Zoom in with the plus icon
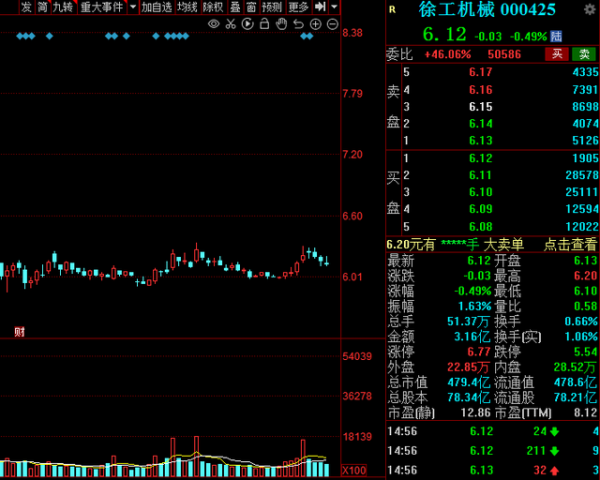Viewport: 600px width, 480px height. tap(315, 24)
